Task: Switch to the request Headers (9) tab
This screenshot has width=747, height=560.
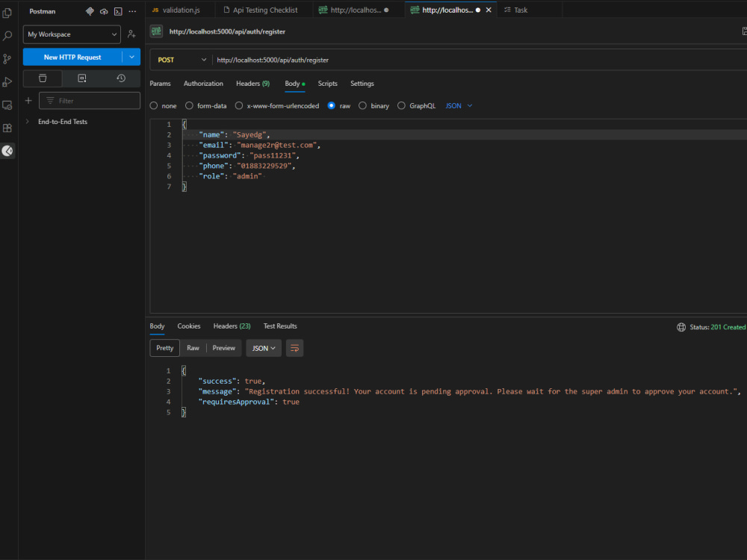Action: point(253,84)
